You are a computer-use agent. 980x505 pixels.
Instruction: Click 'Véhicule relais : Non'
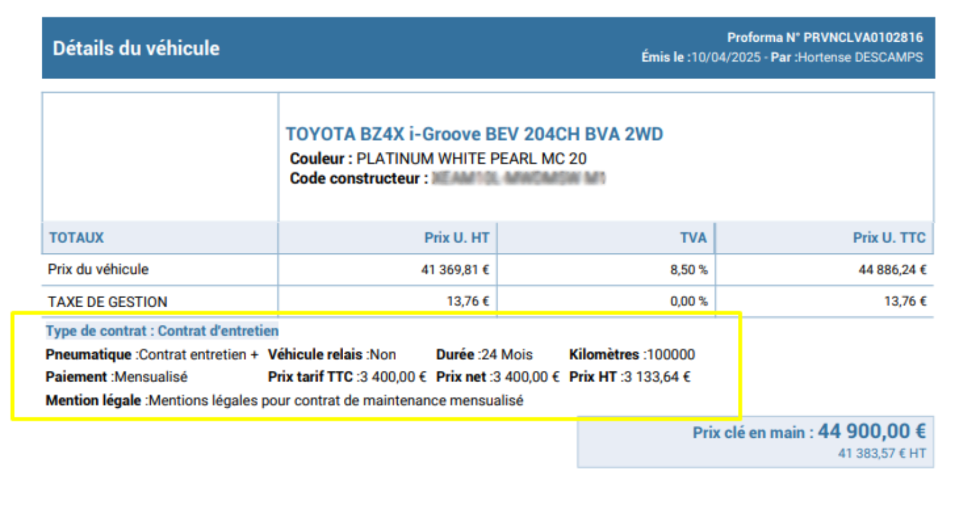[x=332, y=354]
